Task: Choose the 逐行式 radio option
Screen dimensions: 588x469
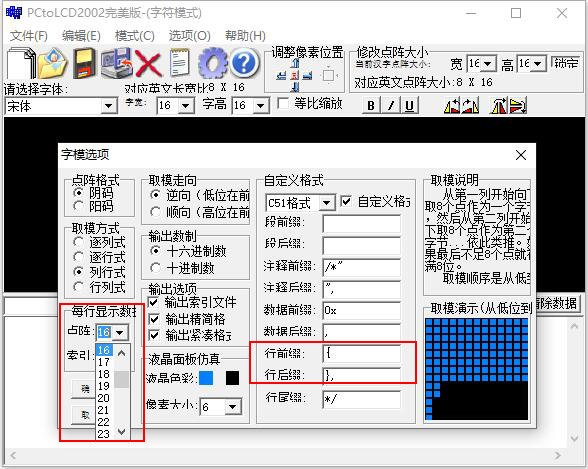Action: pos(78,257)
